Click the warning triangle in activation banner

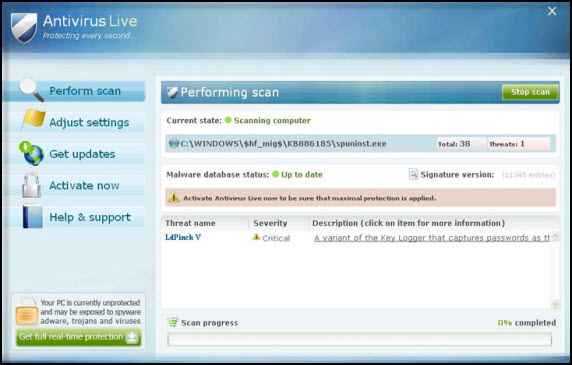pos(174,198)
